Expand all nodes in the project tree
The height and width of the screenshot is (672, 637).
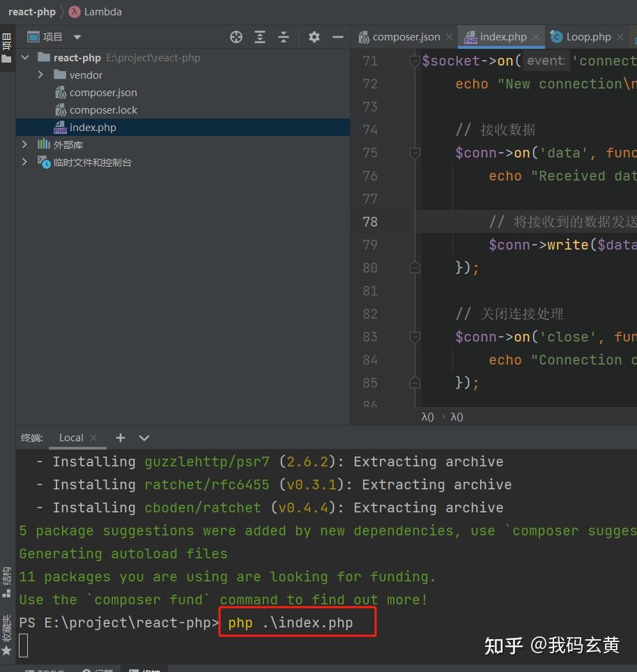(x=260, y=36)
